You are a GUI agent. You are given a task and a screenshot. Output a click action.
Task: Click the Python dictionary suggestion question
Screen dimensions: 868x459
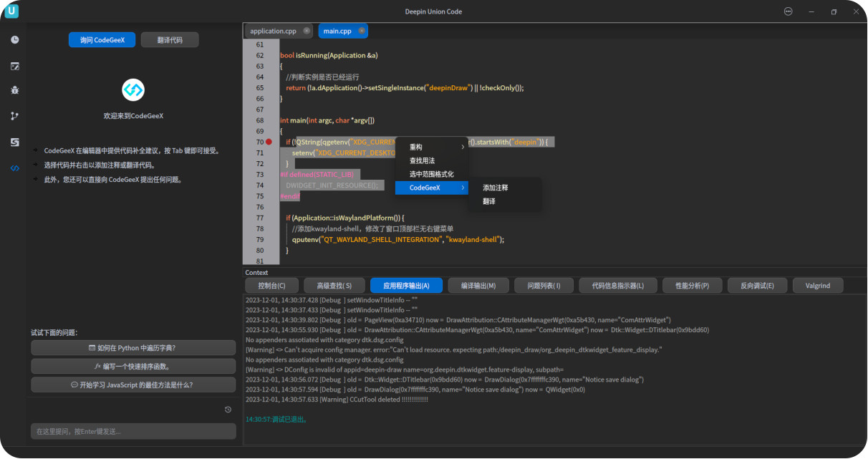[133, 347]
